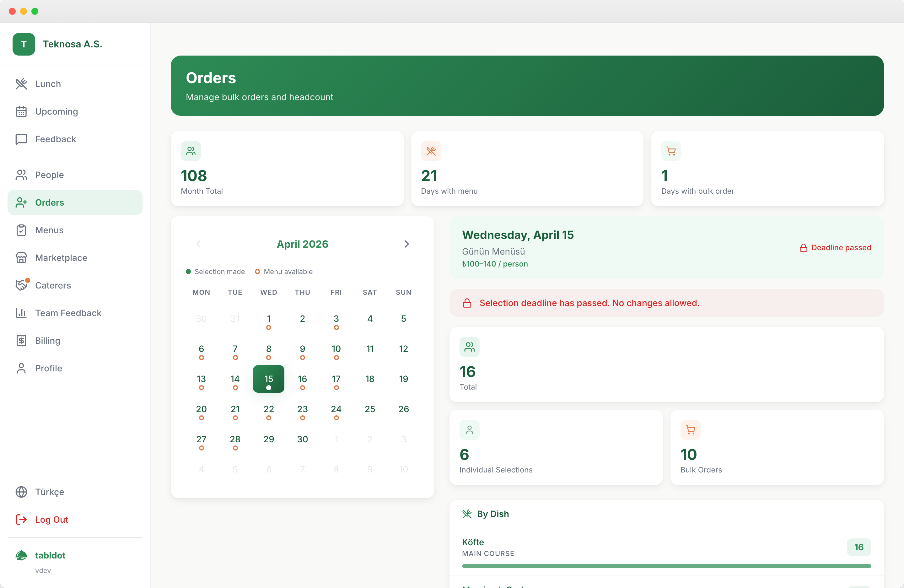Click the 6 Individual Selections card
This screenshot has height=588, width=904.
coord(556,447)
